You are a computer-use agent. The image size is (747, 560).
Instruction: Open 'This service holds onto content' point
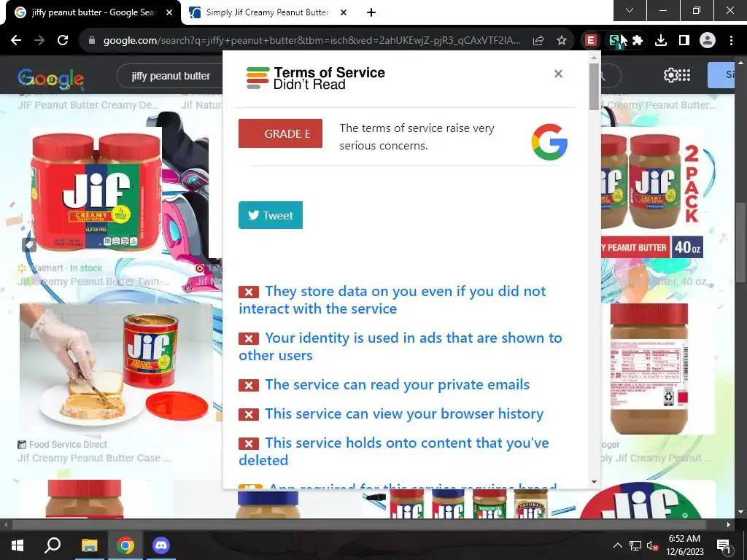pos(393,451)
